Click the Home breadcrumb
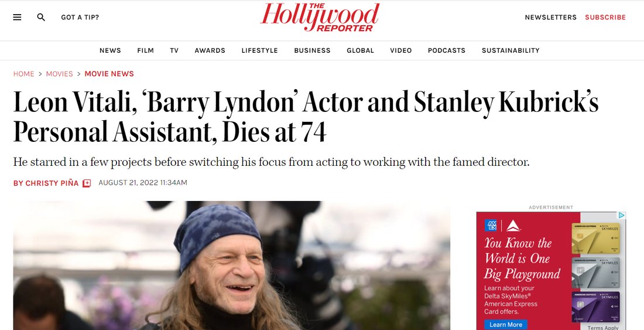644x330 pixels. coord(24,74)
